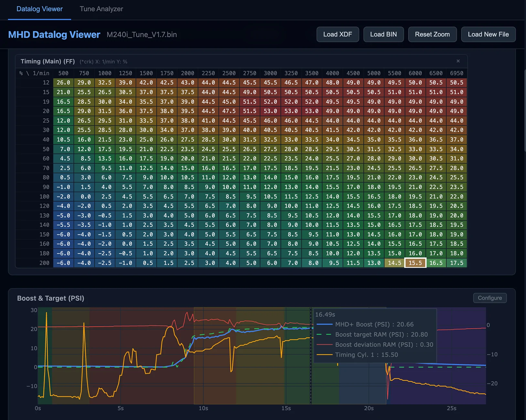Viewport: 526px width, 420px height.
Task: Switch to the Tune Analyzer tab
Action: [x=101, y=9]
